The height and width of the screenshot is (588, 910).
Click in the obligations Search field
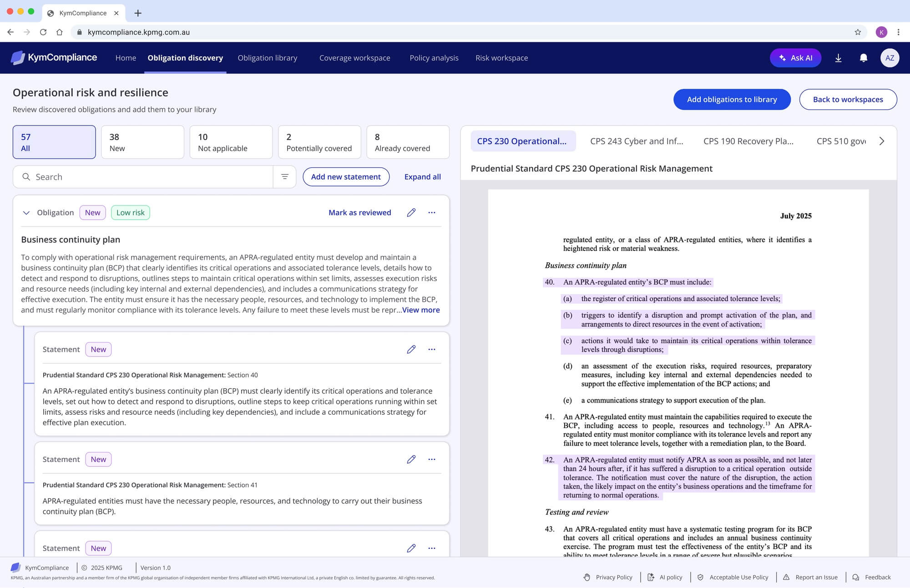pyautogui.click(x=143, y=177)
